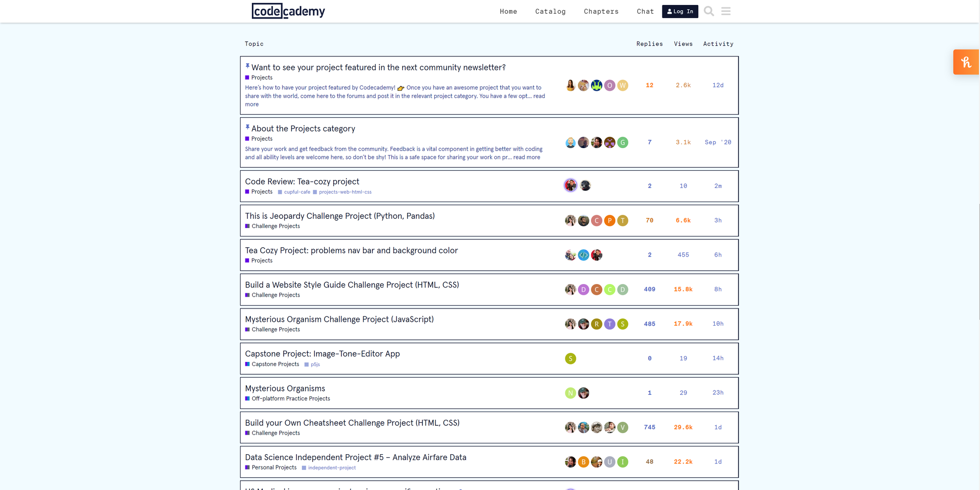Open avatar 'P' on Jeopardy Challenge topic

[610, 221]
